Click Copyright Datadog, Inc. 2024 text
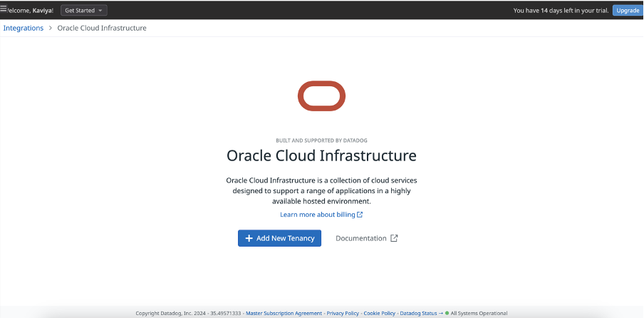The height and width of the screenshot is (318, 644). coord(170,313)
